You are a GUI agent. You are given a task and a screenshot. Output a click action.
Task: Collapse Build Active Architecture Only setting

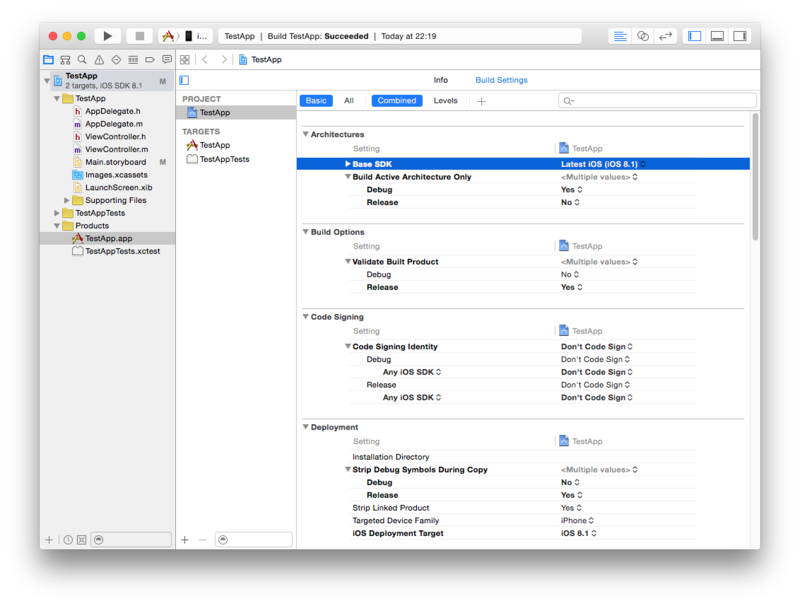[347, 177]
